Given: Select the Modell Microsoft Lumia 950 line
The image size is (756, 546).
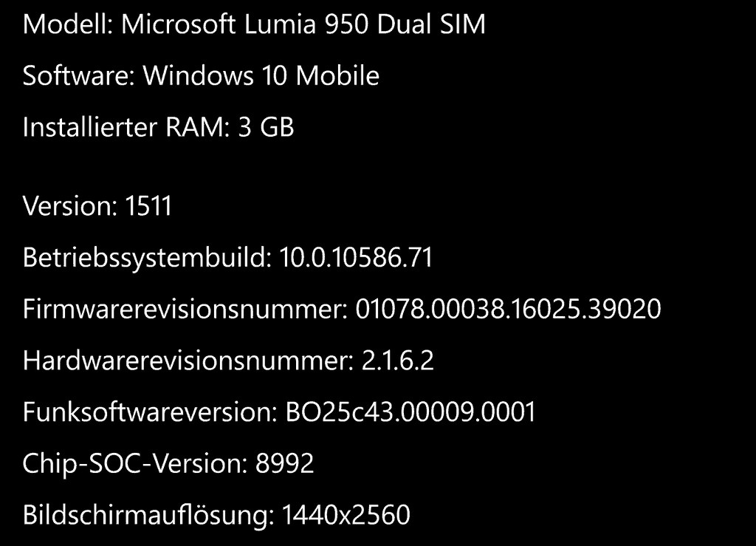Looking at the screenshot, I should 254,24.
